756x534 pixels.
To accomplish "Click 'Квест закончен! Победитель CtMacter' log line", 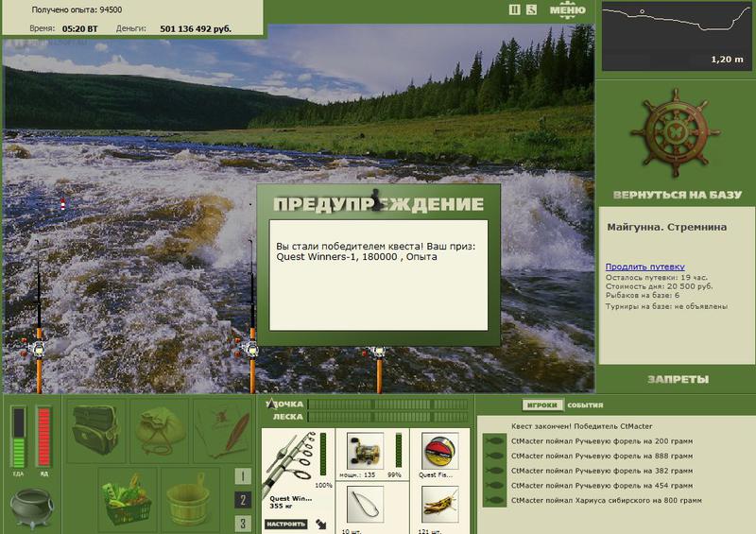I will tap(581, 426).
